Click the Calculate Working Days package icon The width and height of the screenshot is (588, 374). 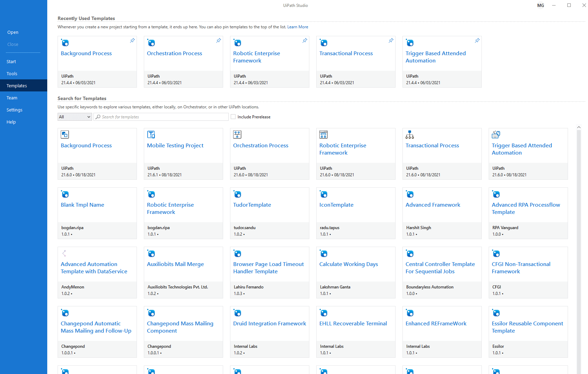pos(323,254)
